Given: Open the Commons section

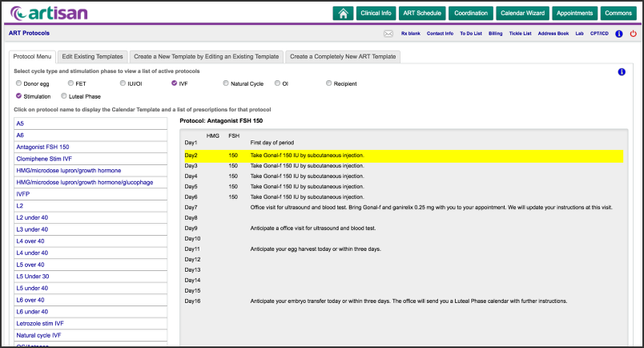Looking at the screenshot, I should pyautogui.click(x=618, y=13).
